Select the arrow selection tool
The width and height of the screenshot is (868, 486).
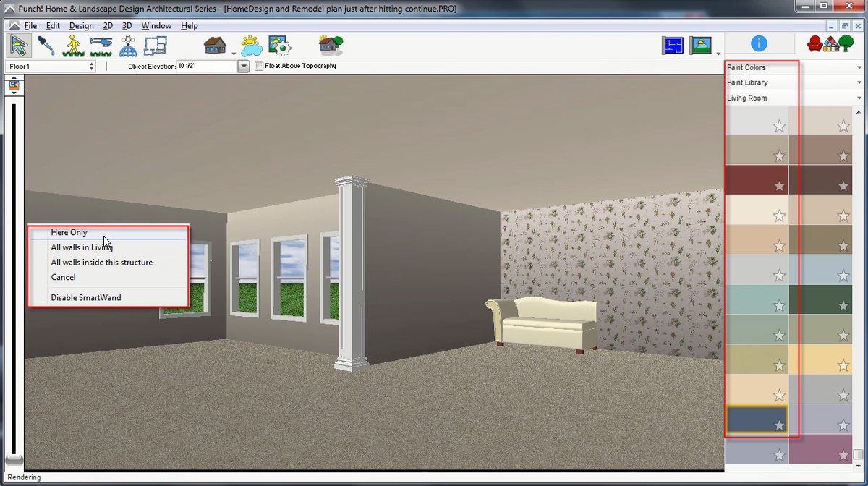(x=20, y=45)
